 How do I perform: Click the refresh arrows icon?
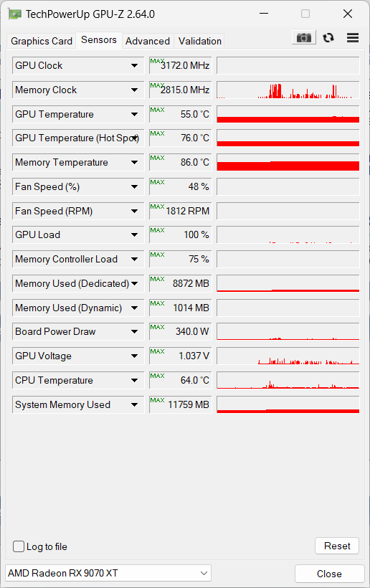[x=328, y=38]
